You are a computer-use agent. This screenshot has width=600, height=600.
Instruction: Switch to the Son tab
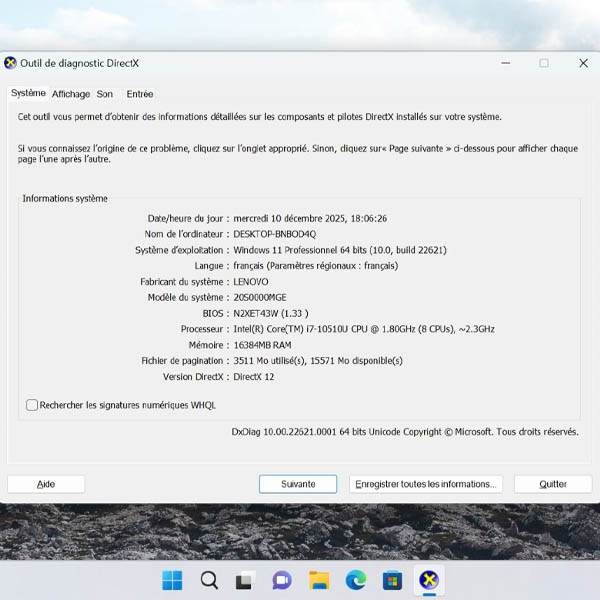tap(105, 94)
